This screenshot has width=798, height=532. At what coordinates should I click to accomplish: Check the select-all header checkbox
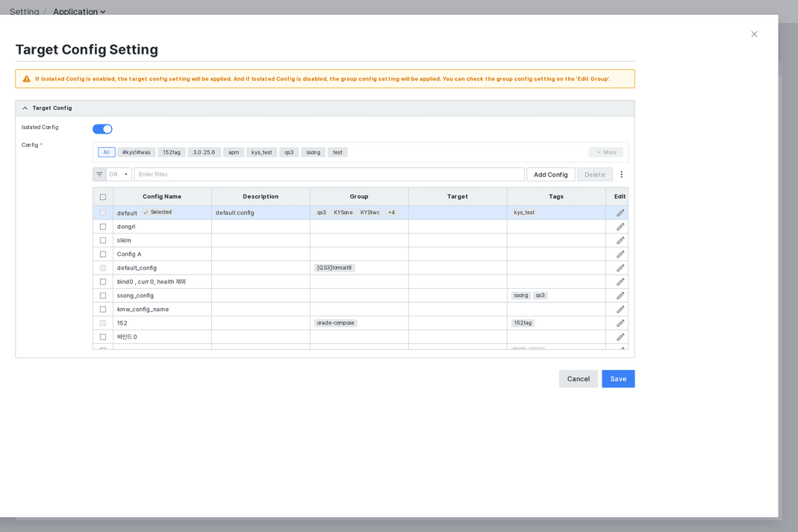(103, 197)
